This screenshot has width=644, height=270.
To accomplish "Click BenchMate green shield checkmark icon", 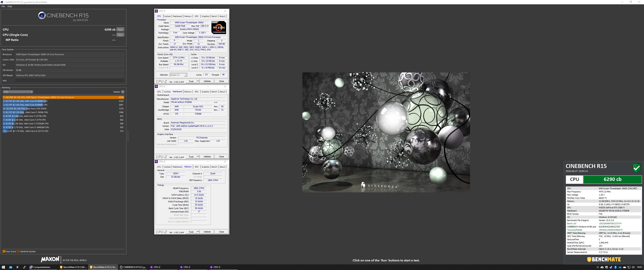I will pyautogui.click(x=637, y=168).
